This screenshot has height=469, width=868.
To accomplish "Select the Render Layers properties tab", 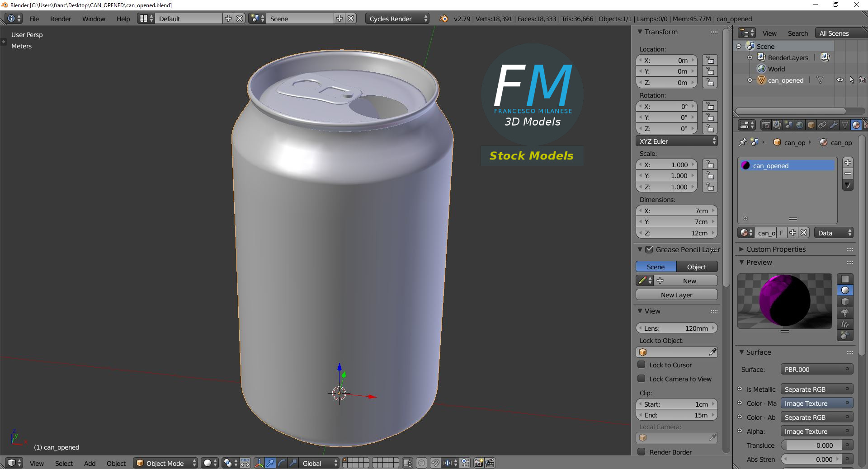I will click(x=777, y=125).
